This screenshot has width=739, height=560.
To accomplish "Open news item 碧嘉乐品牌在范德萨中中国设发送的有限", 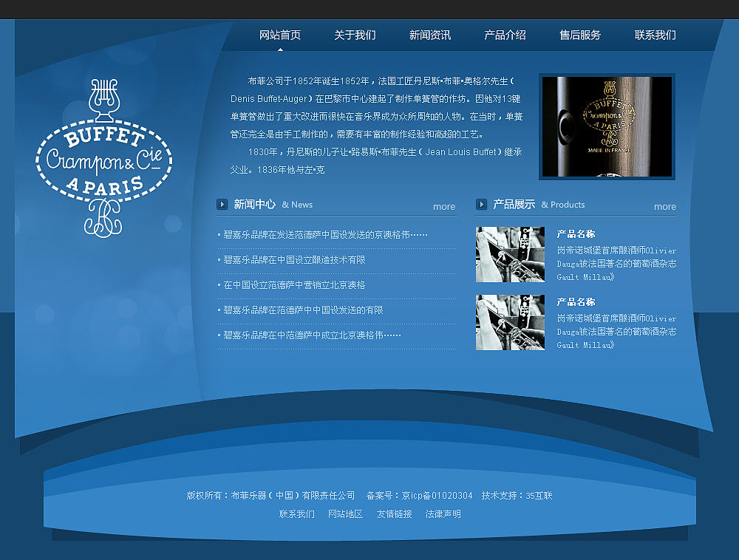I will click(x=303, y=310).
